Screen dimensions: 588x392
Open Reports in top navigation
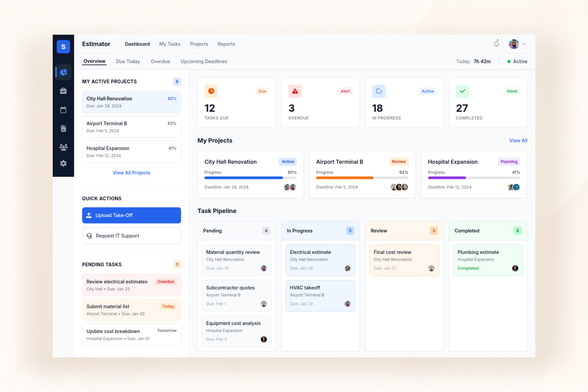point(226,44)
